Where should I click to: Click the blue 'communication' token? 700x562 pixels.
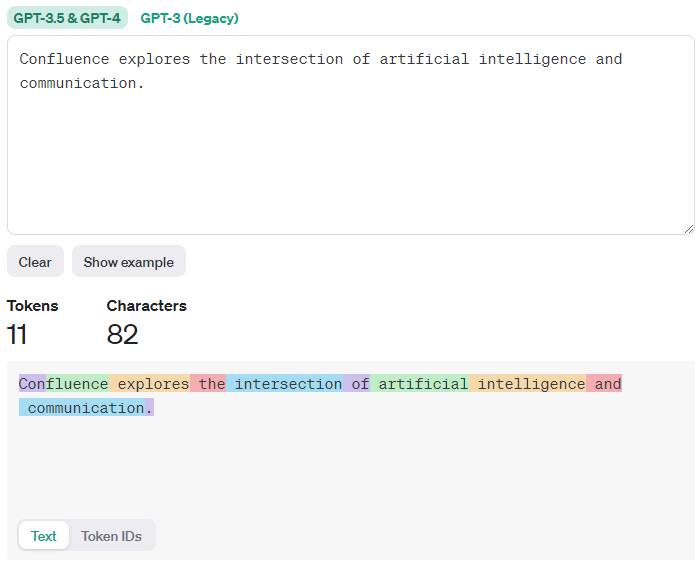click(x=82, y=408)
